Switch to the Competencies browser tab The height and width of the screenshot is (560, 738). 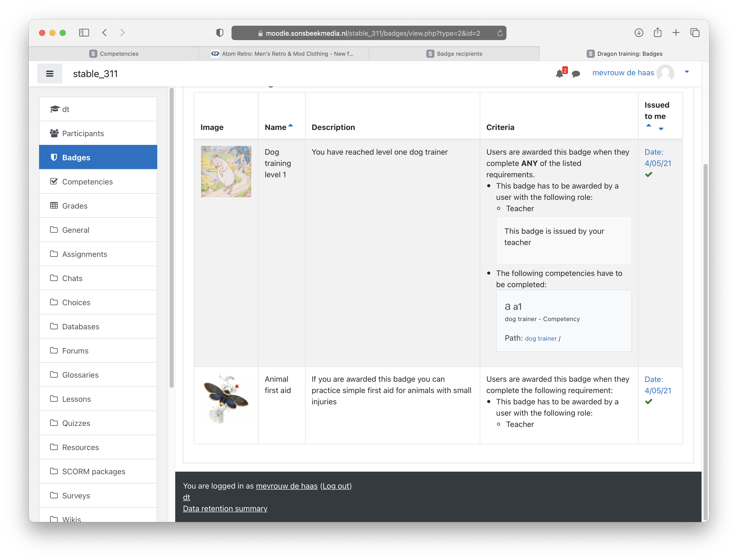click(113, 54)
